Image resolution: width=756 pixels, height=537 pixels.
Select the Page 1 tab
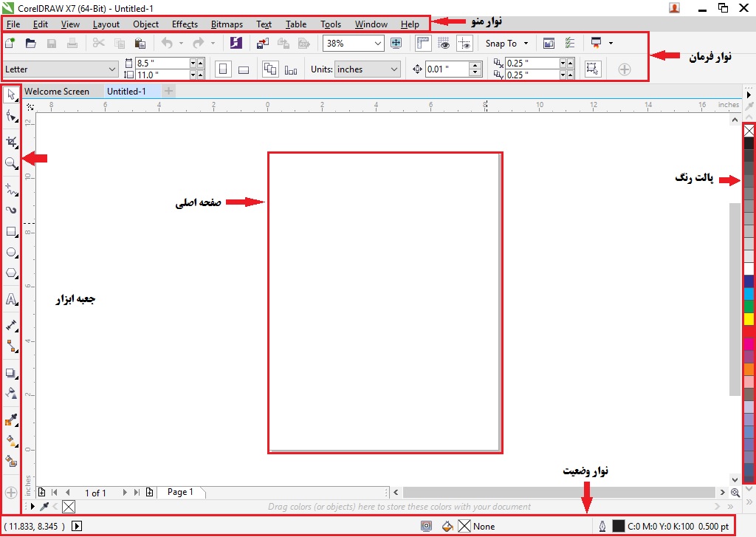point(180,492)
